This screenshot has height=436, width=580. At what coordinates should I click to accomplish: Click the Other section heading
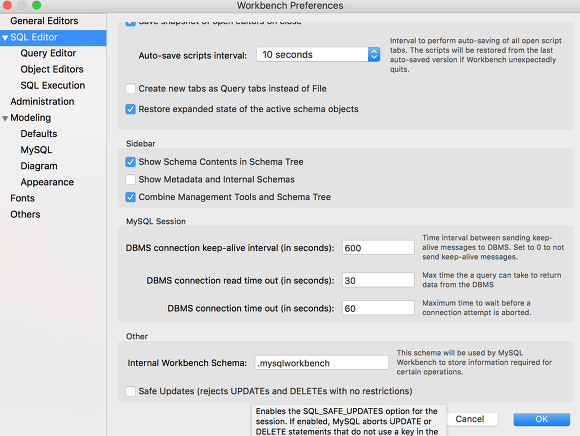137,336
